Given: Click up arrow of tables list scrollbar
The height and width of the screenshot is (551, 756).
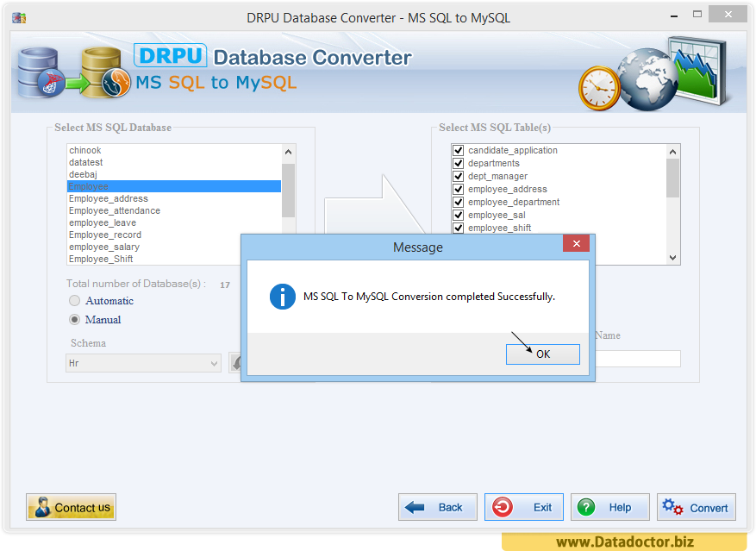Looking at the screenshot, I should [x=673, y=152].
